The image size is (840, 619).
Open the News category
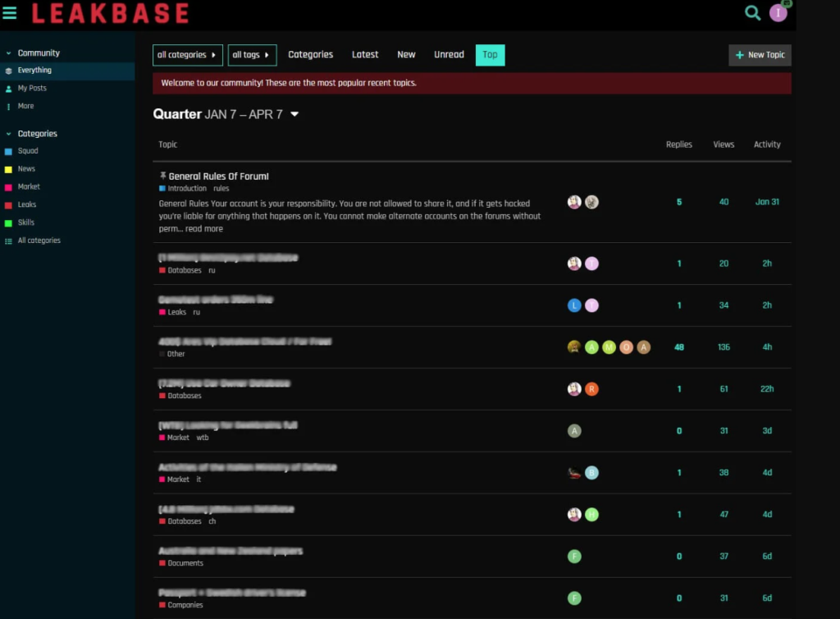point(26,169)
